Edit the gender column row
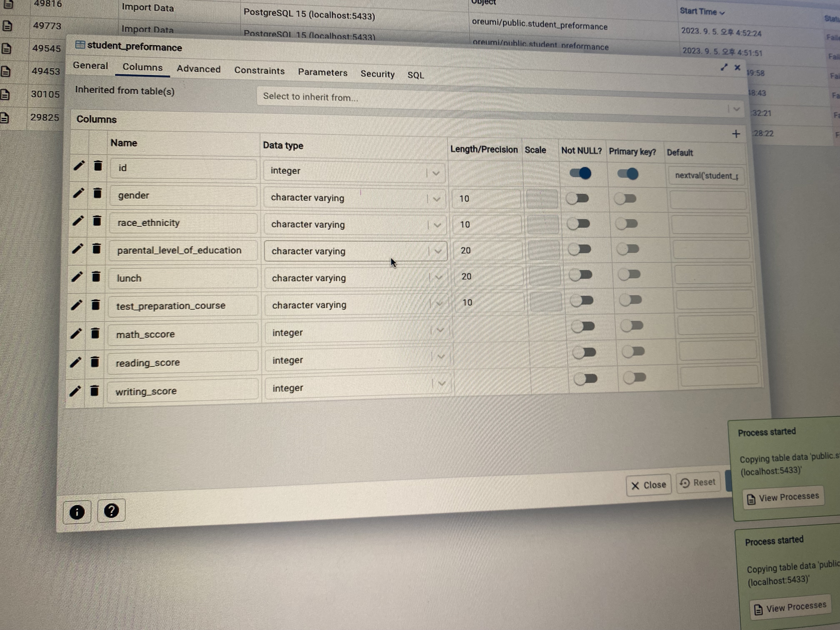The width and height of the screenshot is (840, 630). point(78,193)
